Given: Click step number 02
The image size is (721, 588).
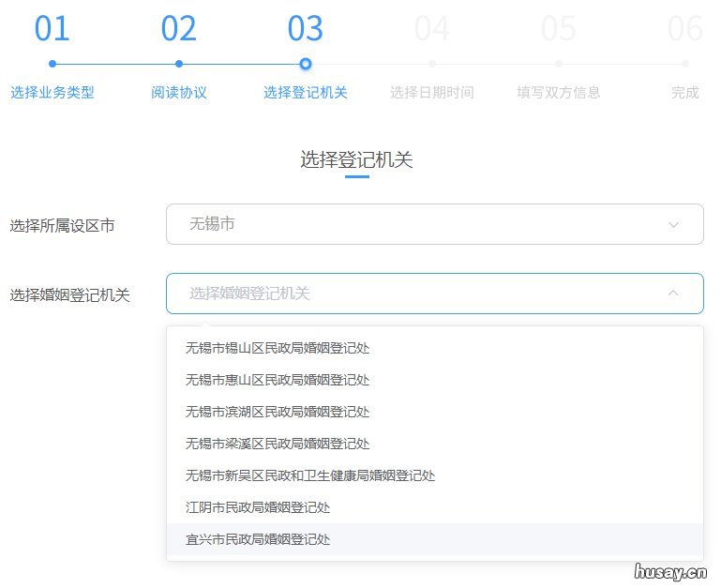Looking at the screenshot, I should [179, 28].
